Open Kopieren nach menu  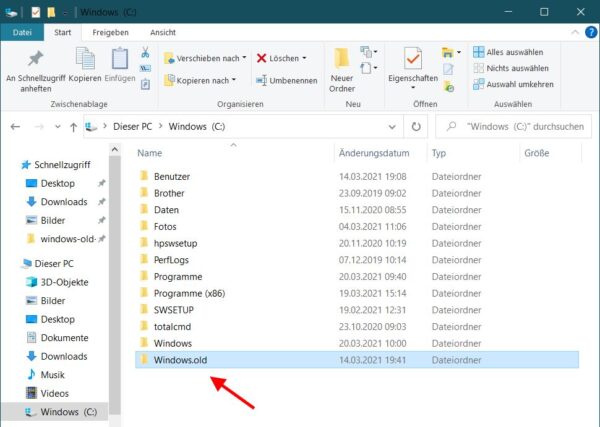click(x=200, y=80)
